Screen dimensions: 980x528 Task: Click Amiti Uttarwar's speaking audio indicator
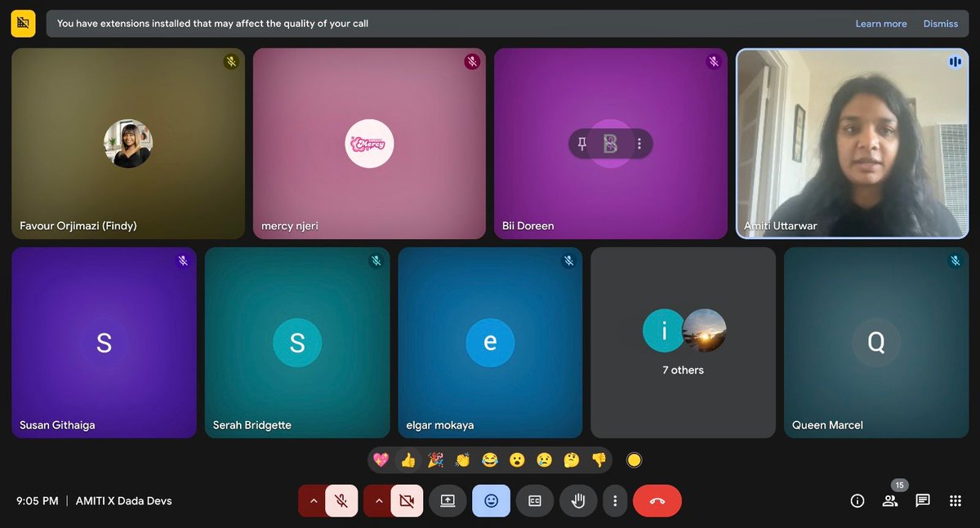(955, 62)
